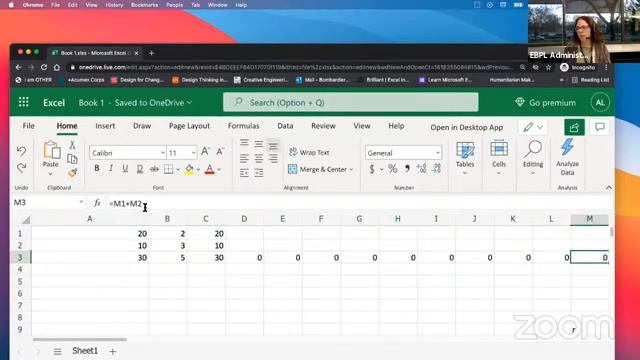Open font color dropdown arrow

219,169
